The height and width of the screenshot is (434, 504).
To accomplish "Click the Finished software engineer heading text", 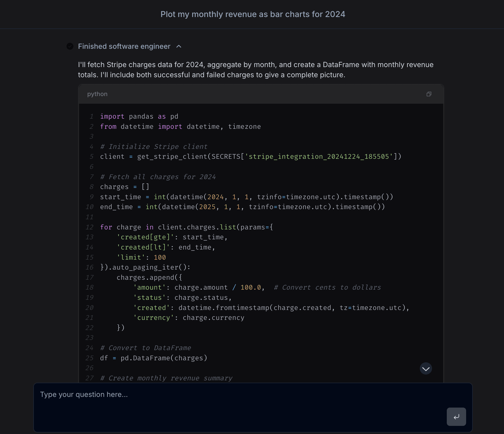I will tap(124, 46).
